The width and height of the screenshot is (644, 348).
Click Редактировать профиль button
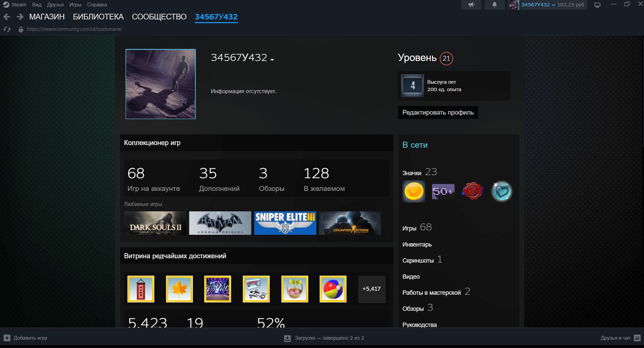coord(438,113)
